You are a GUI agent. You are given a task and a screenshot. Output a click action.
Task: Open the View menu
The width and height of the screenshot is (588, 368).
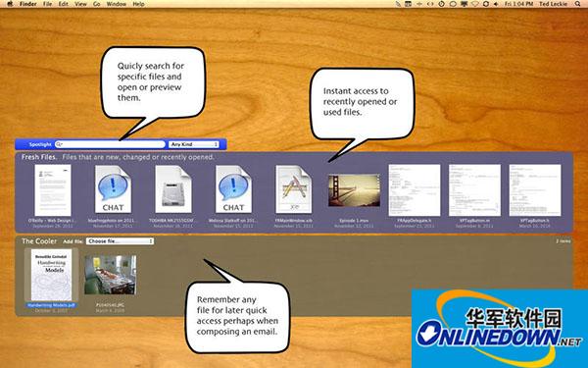click(x=80, y=4)
